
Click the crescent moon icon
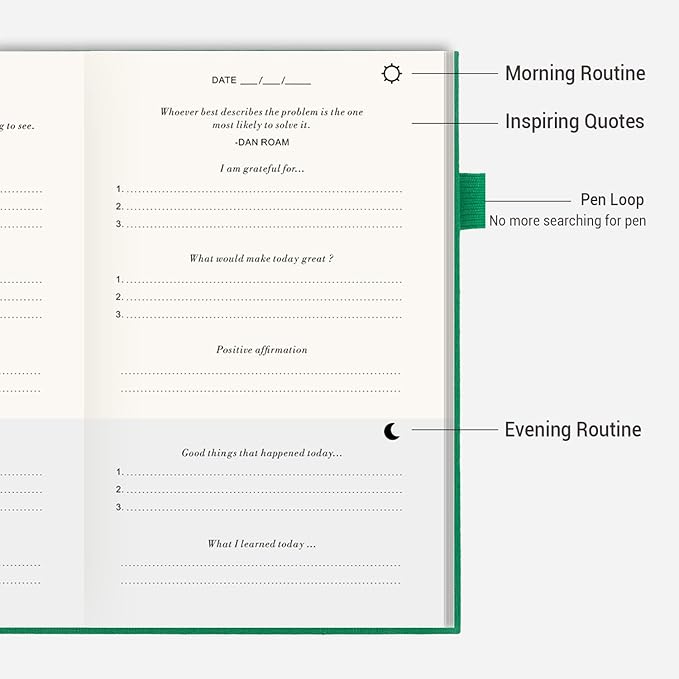[x=392, y=431]
